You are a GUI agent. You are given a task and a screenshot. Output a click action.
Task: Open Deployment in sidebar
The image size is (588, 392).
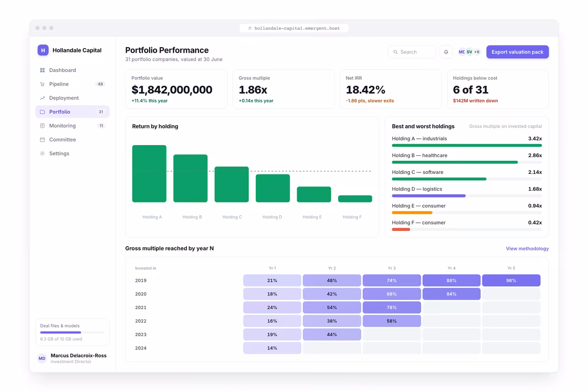click(x=73, y=98)
